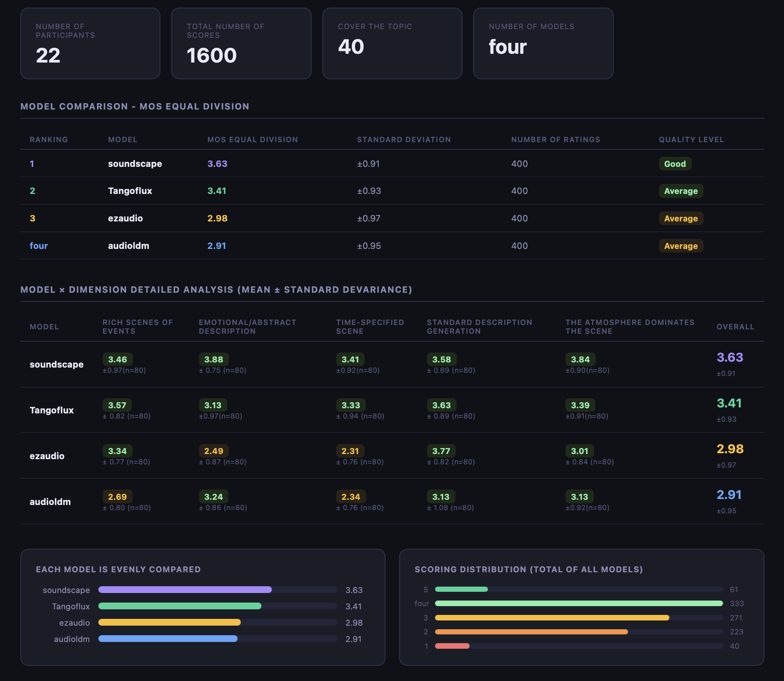Click the Good quality badge for soundscape
784x681 pixels.
675,164
